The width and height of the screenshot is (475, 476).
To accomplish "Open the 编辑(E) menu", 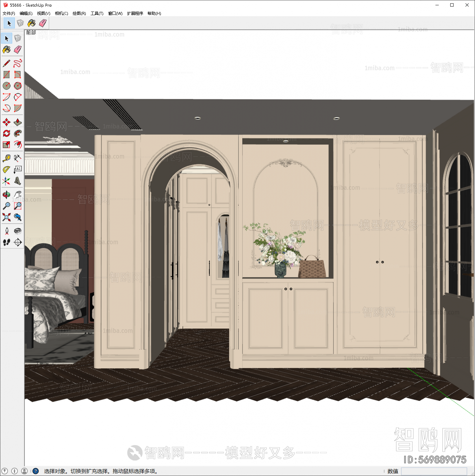I will point(26,13).
